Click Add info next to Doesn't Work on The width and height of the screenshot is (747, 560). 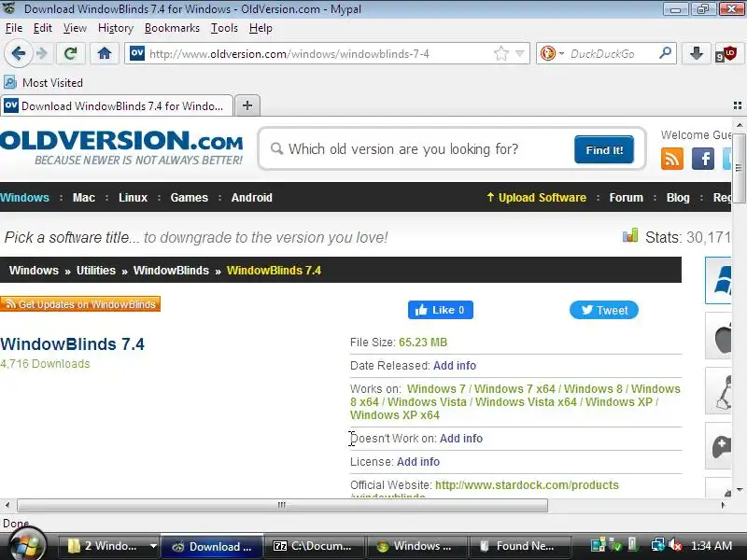460,438
